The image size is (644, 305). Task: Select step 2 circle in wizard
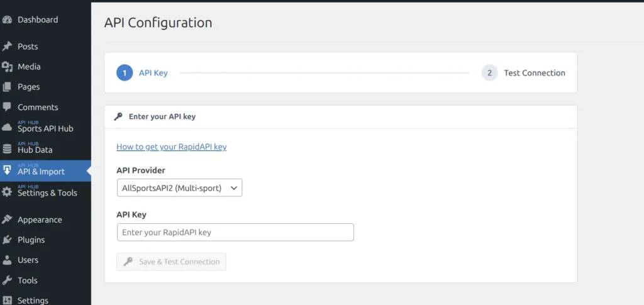coord(489,73)
